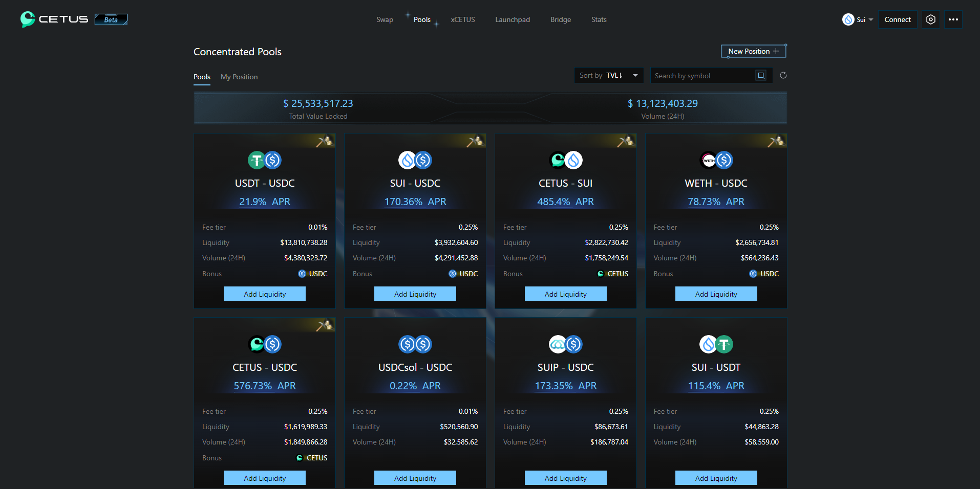Click the SUIP - USDC token pair icons
This screenshot has height=489, width=980.
(x=566, y=344)
